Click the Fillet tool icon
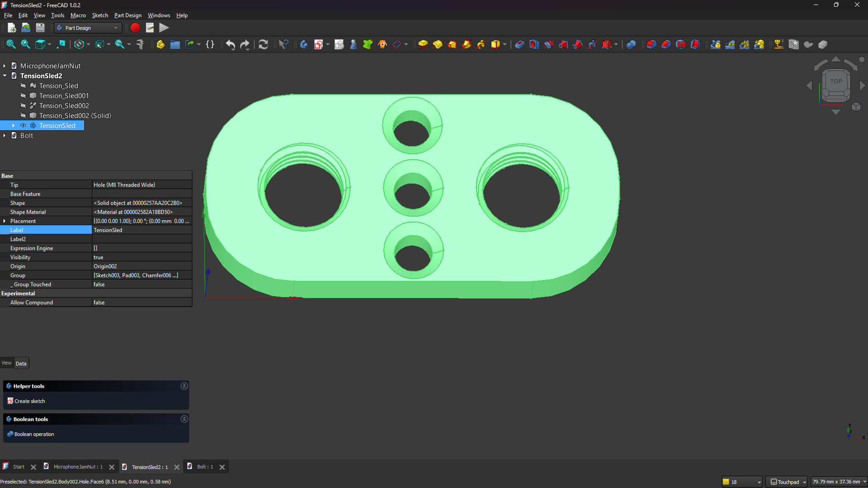 651,44
